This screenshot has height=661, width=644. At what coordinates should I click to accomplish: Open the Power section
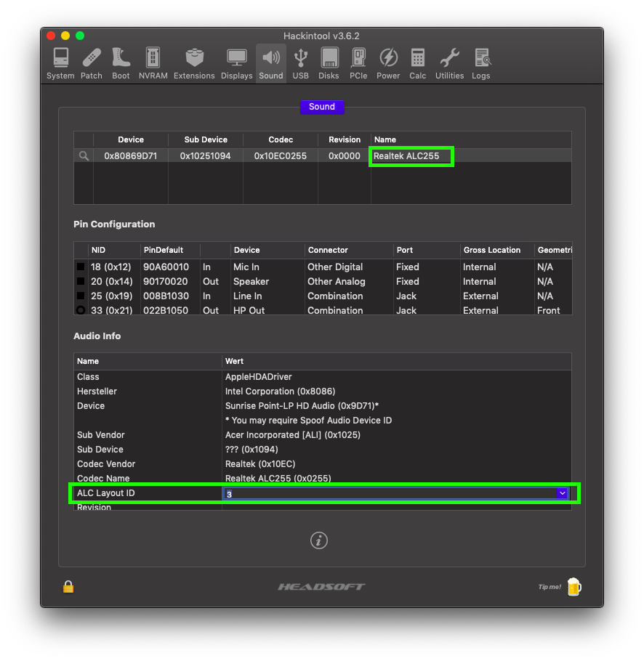point(388,63)
